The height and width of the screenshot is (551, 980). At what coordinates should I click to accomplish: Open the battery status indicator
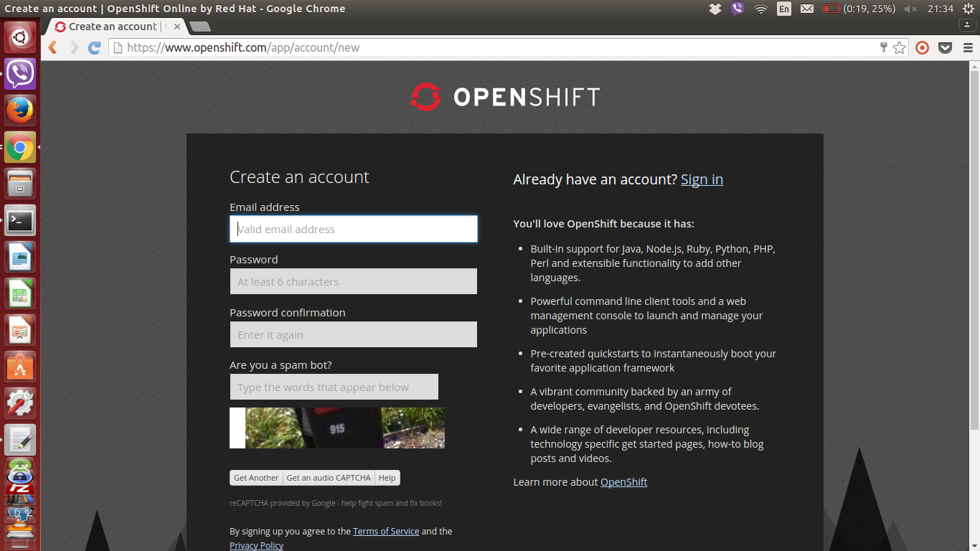pos(859,9)
